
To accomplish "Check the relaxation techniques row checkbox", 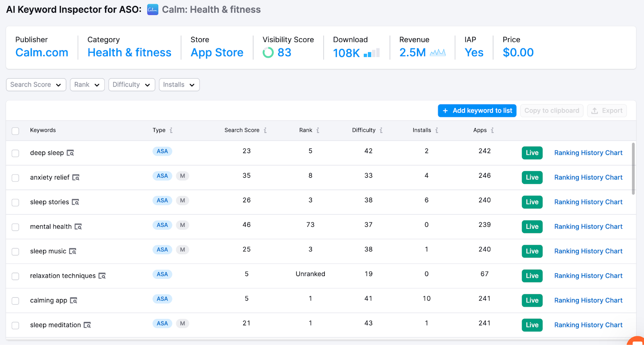I will 15,276.
